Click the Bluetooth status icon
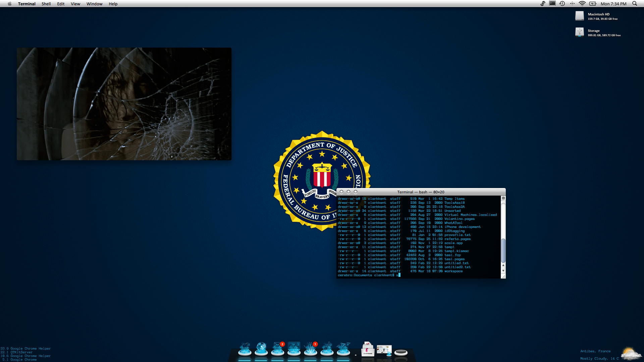Screen dimensions: 644x362 [572, 4]
